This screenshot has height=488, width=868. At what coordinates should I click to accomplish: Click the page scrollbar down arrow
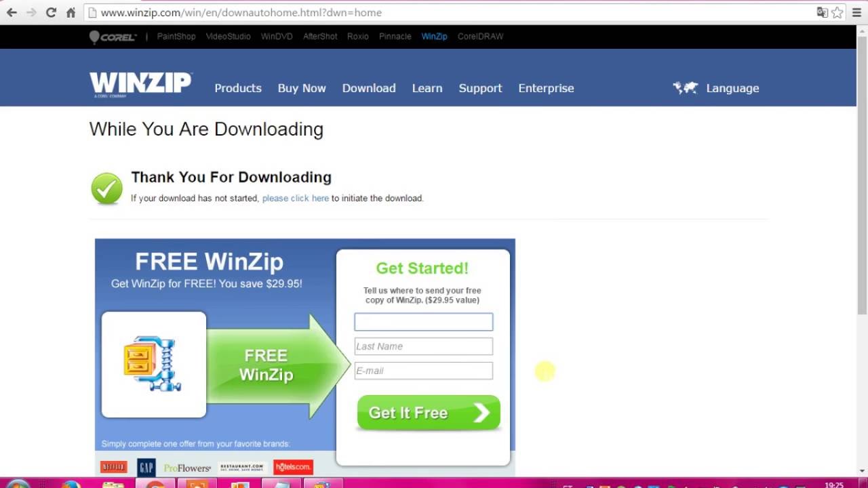pyautogui.click(x=862, y=471)
